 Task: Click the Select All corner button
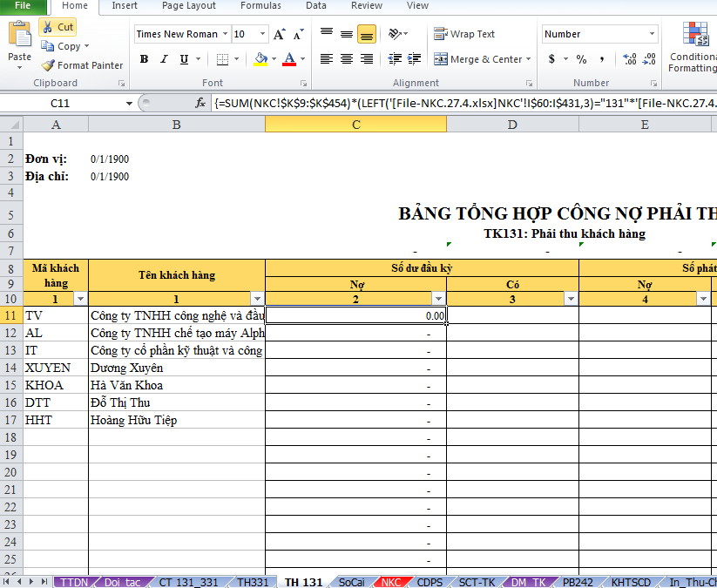click(x=11, y=125)
